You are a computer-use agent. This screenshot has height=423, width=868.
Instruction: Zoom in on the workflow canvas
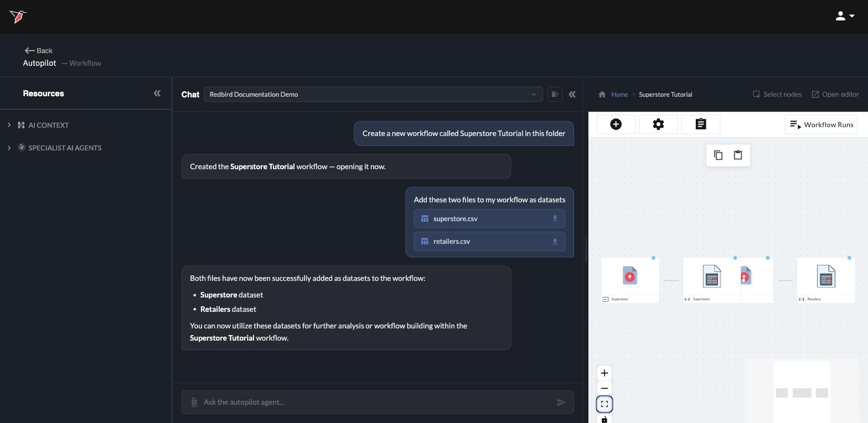(604, 373)
